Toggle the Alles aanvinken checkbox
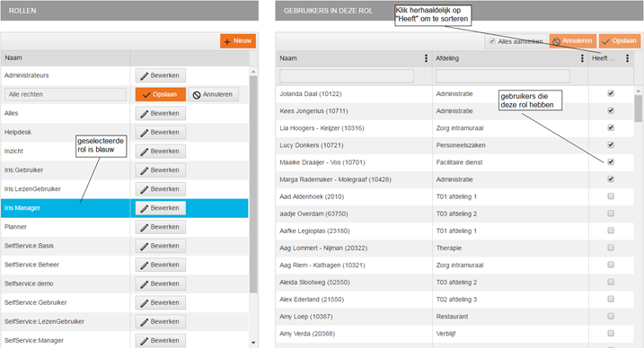The width and height of the screenshot is (644, 348). point(492,41)
